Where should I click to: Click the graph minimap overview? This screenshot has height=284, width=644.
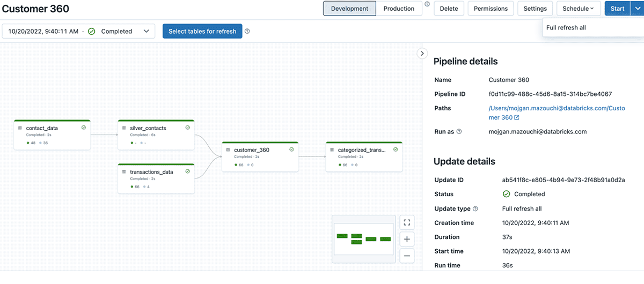pyautogui.click(x=364, y=238)
